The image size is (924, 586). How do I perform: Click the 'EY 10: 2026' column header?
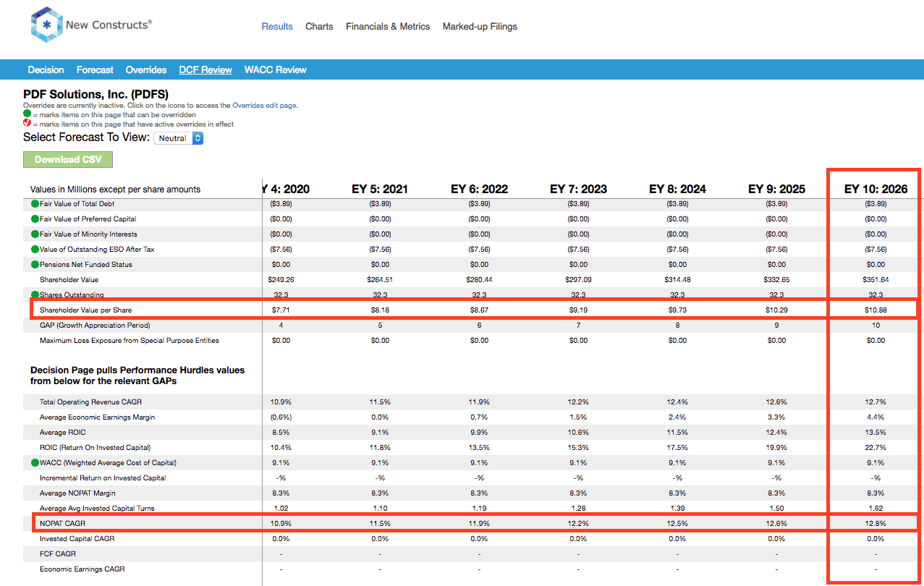[x=876, y=190]
